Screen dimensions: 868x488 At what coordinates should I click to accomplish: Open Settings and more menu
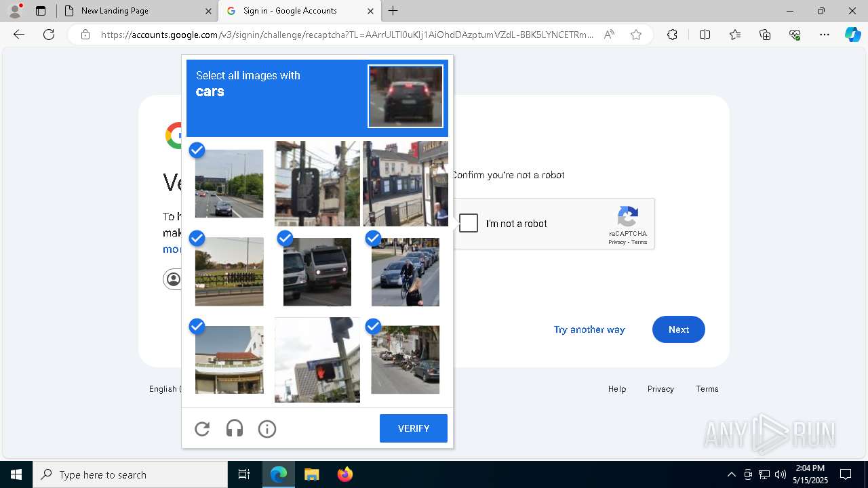pos(825,35)
